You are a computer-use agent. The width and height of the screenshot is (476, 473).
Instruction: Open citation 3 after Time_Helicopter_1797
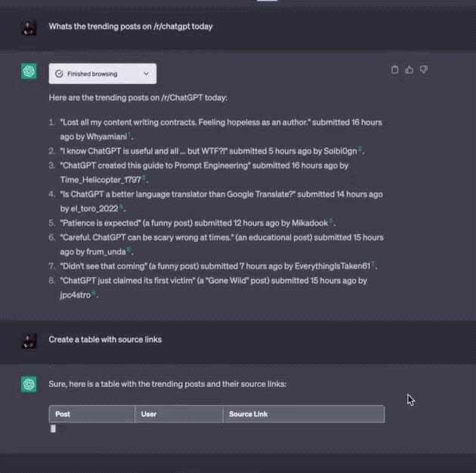[x=144, y=178]
